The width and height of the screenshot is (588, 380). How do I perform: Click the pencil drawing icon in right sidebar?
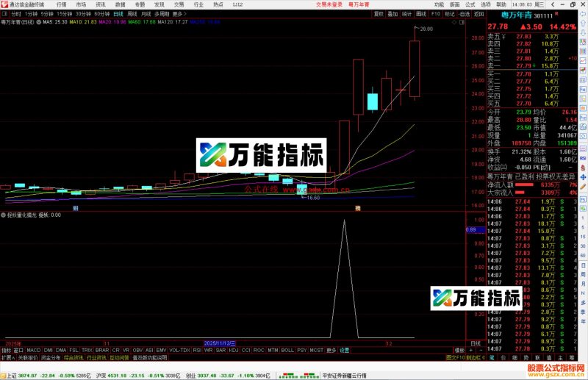[583, 187]
